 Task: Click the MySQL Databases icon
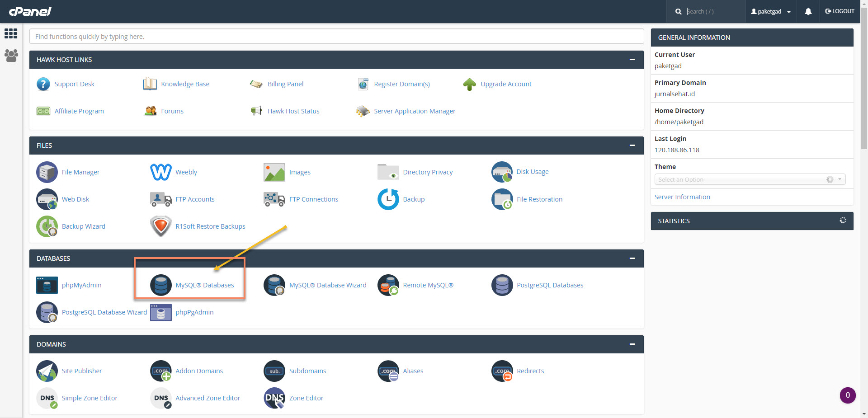pyautogui.click(x=160, y=285)
